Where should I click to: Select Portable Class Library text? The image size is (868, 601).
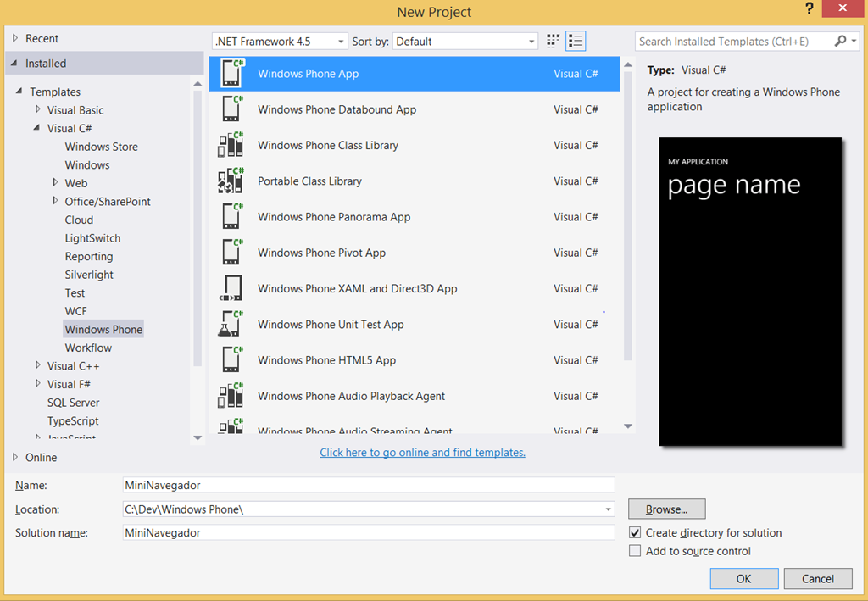309,181
